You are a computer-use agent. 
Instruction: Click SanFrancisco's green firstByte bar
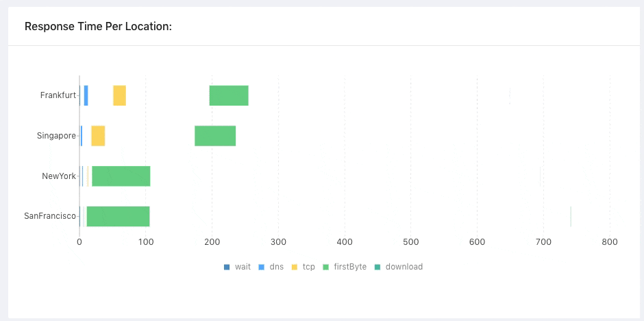[x=118, y=216]
